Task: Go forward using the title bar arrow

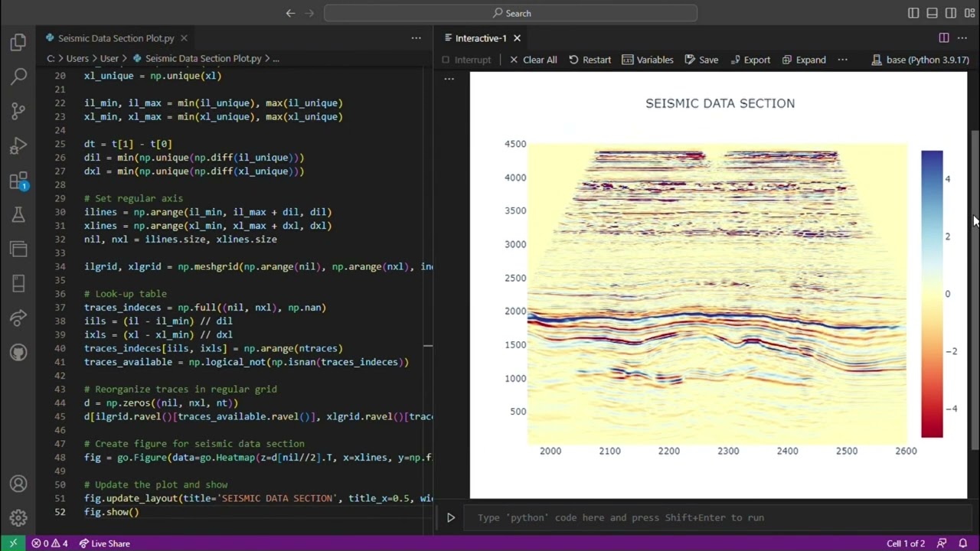Action: click(309, 13)
